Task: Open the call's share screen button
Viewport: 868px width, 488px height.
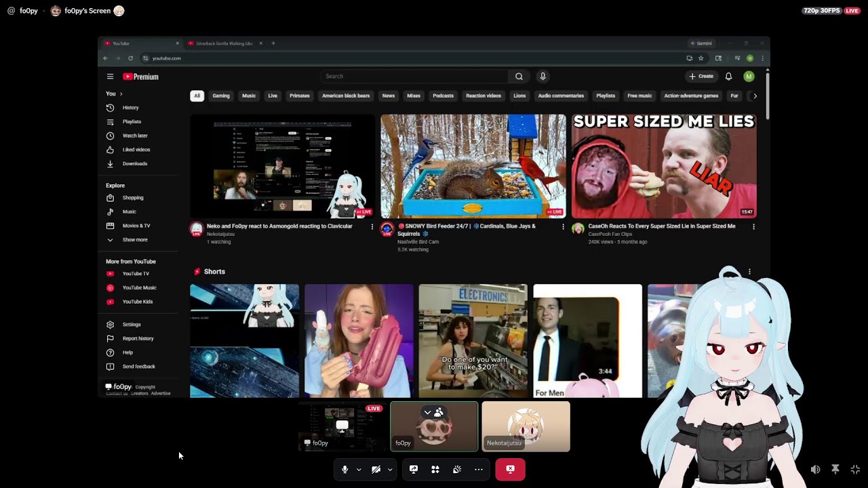Action: point(414,469)
